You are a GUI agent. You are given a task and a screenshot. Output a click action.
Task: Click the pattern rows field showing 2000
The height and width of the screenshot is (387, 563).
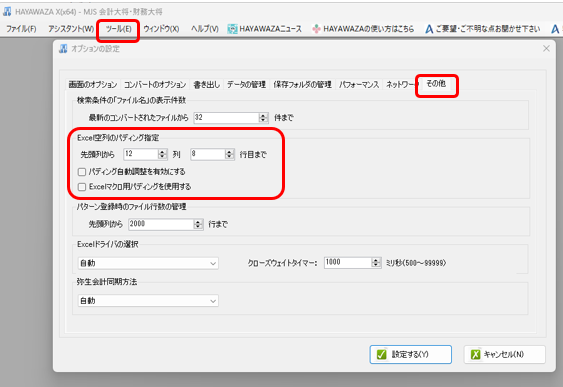point(161,224)
